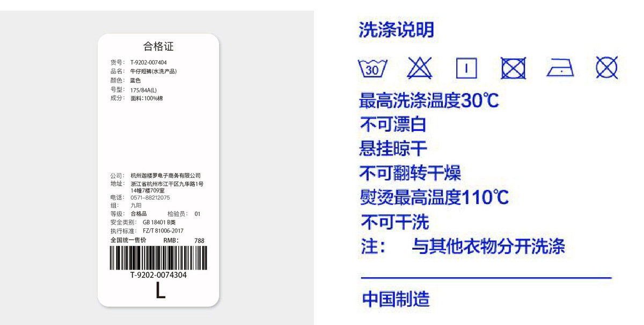Select the low-heat iron symbol
Screen dimensions: 644x325
click(560, 69)
